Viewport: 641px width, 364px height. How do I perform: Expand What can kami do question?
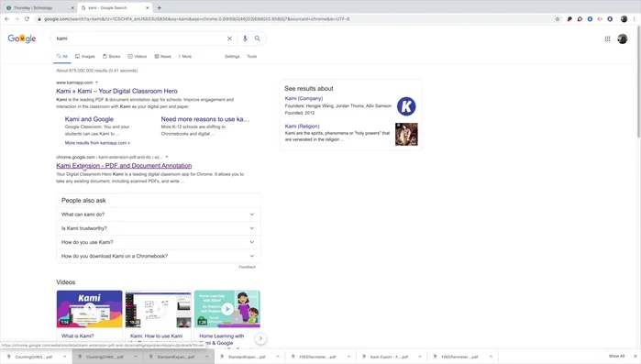pos(159,215)
